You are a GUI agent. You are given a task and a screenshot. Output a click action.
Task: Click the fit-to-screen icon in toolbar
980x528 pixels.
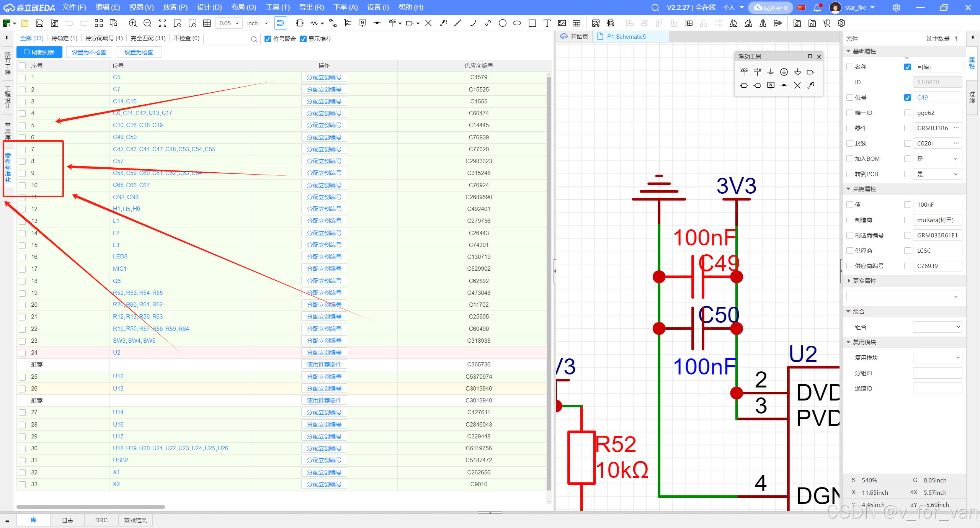(x=162, y=23)
